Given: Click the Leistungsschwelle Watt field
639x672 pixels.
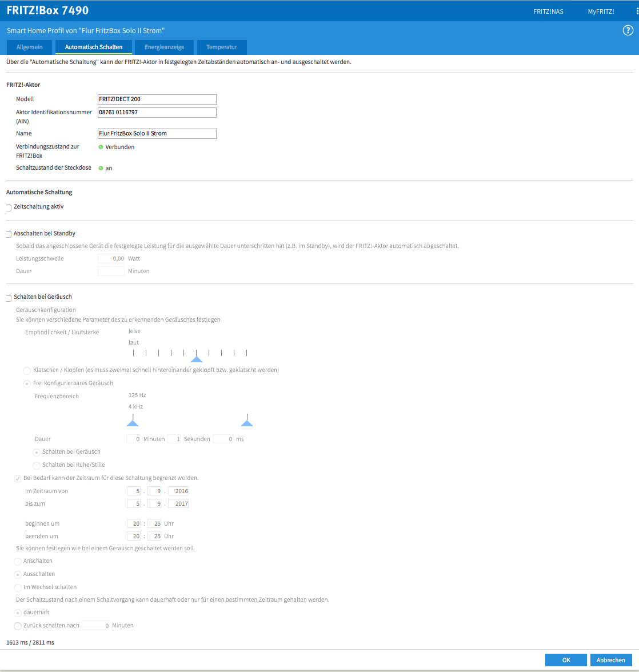Looking at the screenshot, I should coord(111,258).
